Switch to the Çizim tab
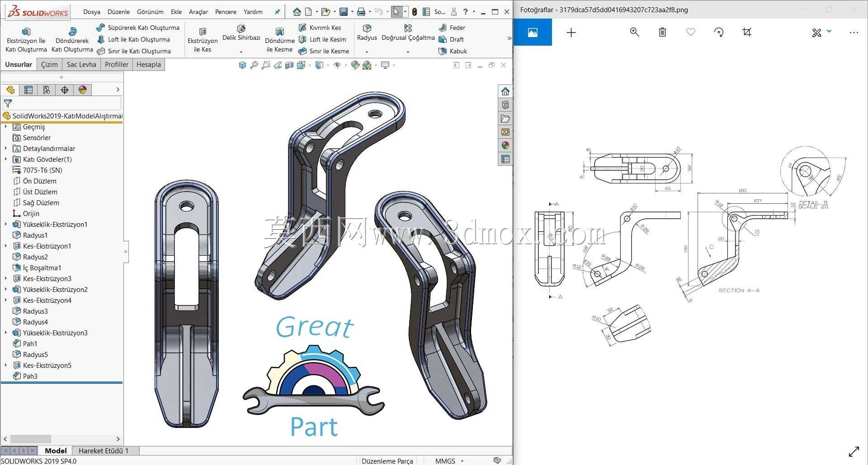The width and height of the screenshot is (868, 465). [49, 65]
